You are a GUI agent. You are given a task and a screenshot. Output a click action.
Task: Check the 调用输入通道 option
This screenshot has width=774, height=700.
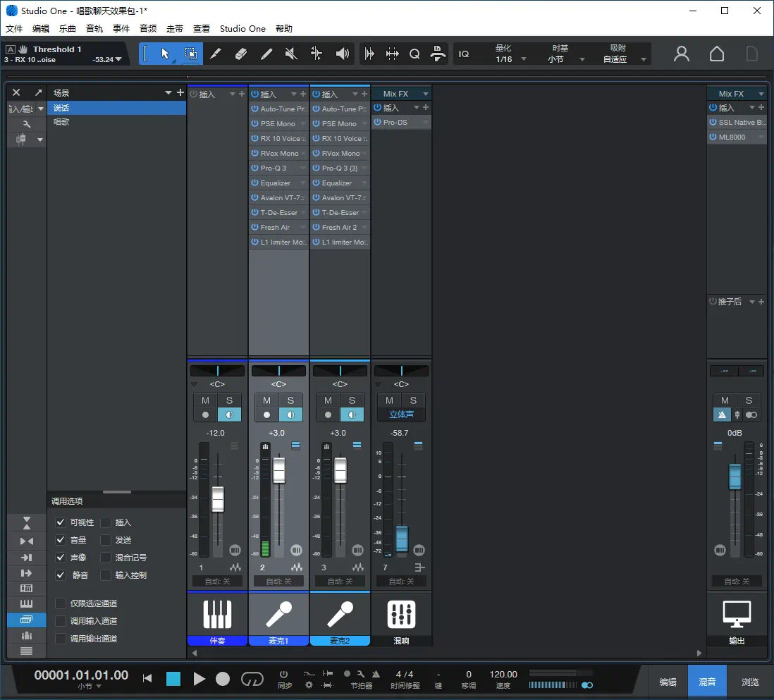click(60, 621)
